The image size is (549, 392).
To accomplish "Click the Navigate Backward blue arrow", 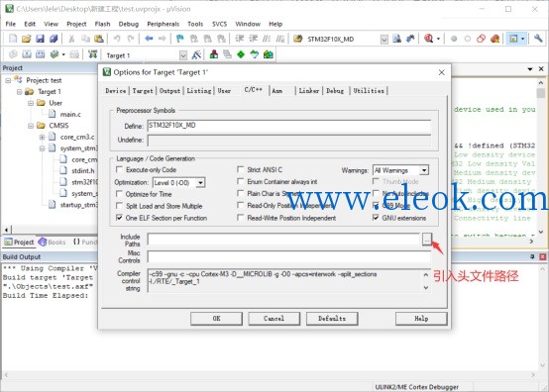I will [149, 39].
